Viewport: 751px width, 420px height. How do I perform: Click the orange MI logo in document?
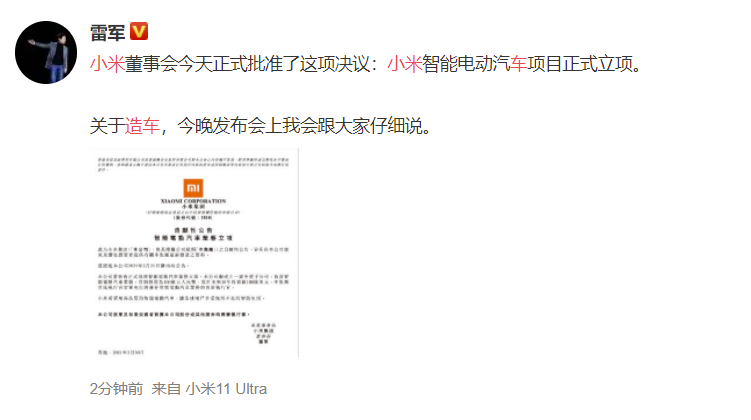pyautogui.click(x=193, y=188)
